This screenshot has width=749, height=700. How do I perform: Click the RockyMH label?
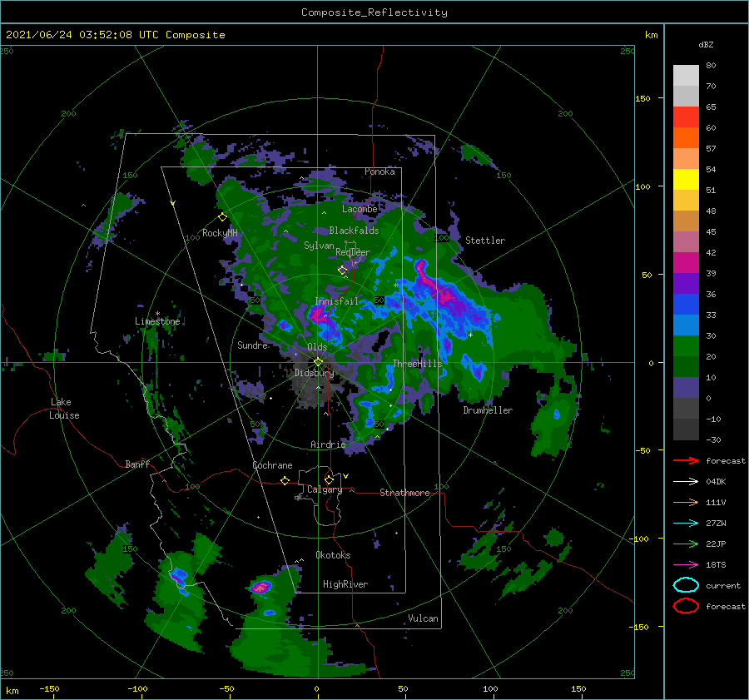(220, 233)
